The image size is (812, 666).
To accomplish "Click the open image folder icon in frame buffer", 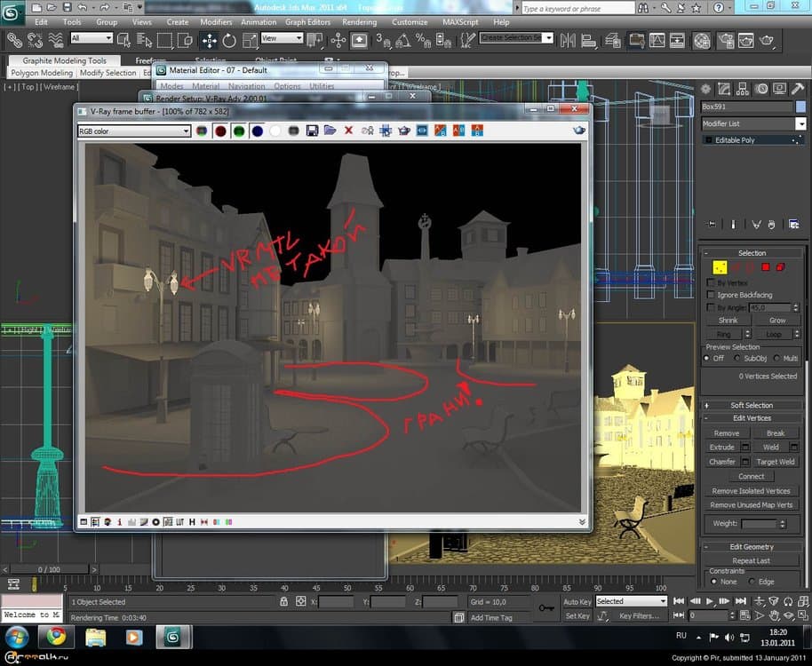I will click(x=330, y=131).
